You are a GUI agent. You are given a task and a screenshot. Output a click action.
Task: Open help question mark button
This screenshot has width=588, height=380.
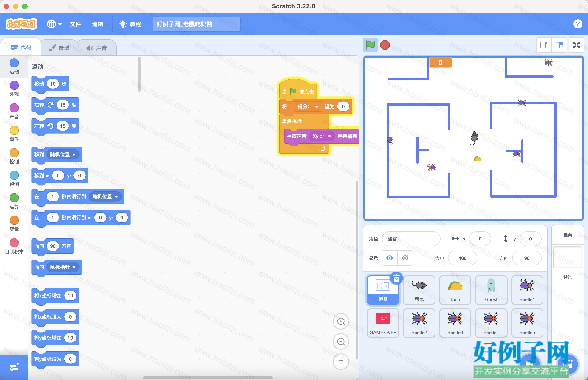(x=577, y=24)
